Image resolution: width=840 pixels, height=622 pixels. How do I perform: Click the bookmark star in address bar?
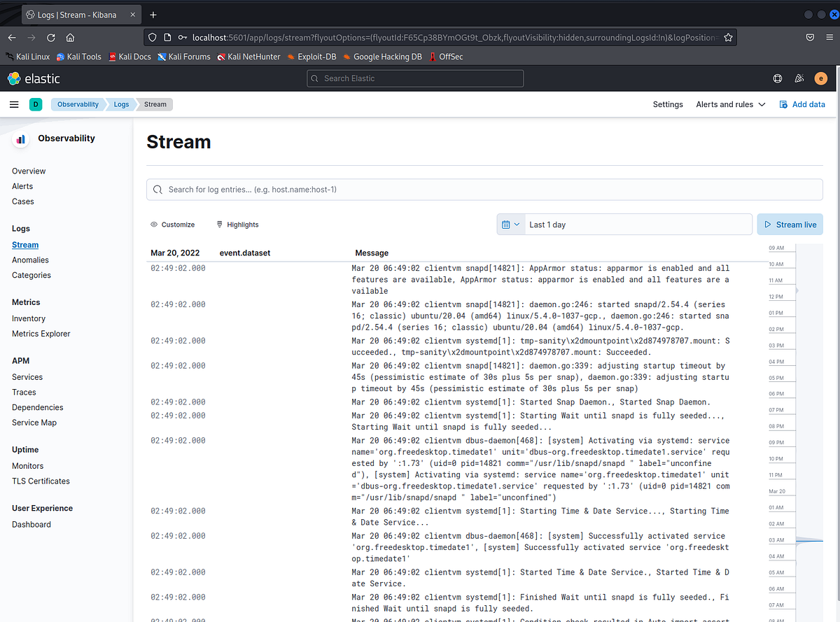point(729,37)
